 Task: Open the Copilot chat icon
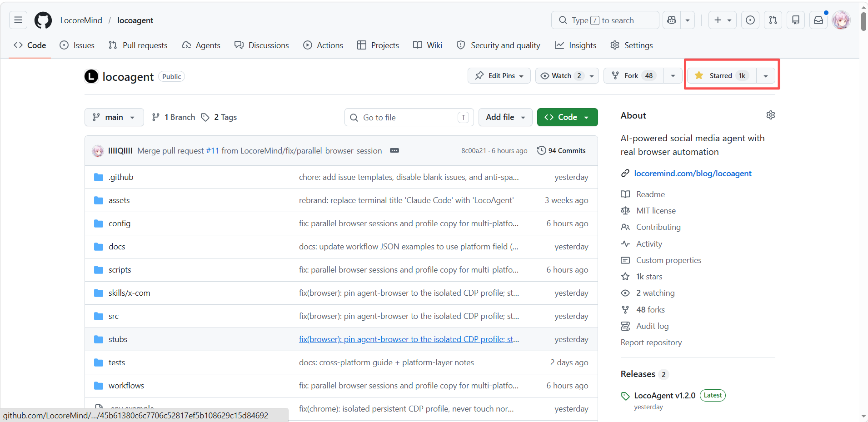point(672,20)
